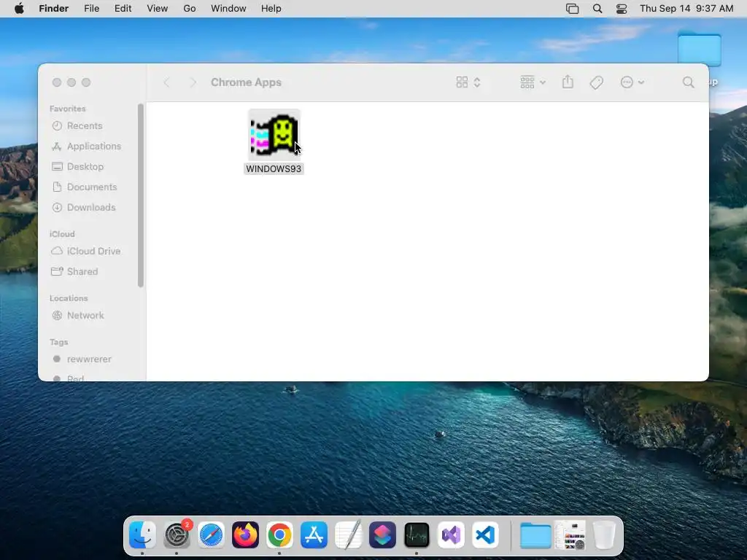
Task: Open the Group By options dropdown
Action: (x=533, y=82)
